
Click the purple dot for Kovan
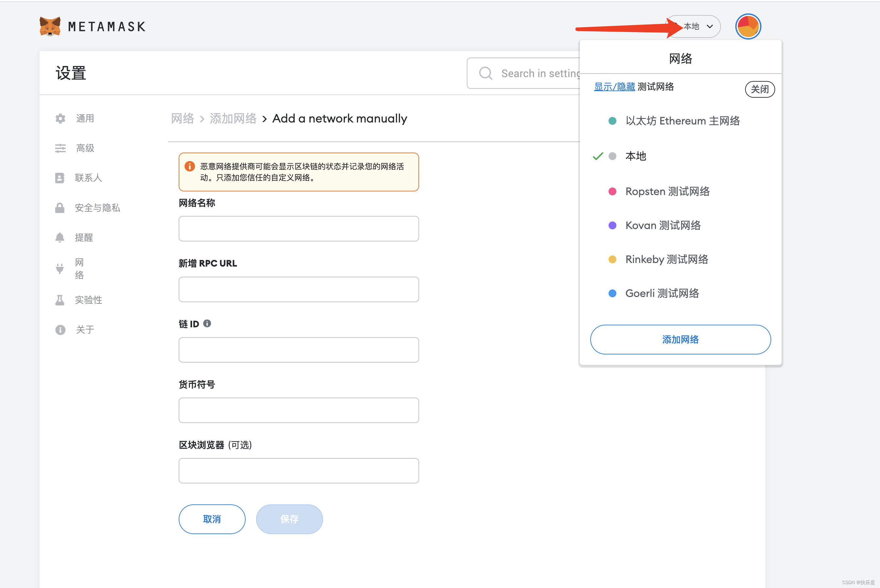[612, 225]
